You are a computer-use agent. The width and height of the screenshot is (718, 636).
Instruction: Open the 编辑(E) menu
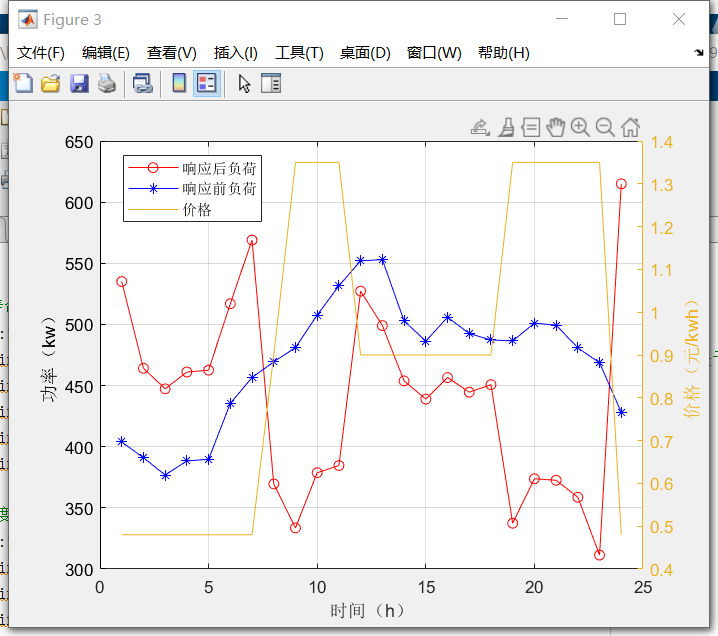[x=106, y=53]
